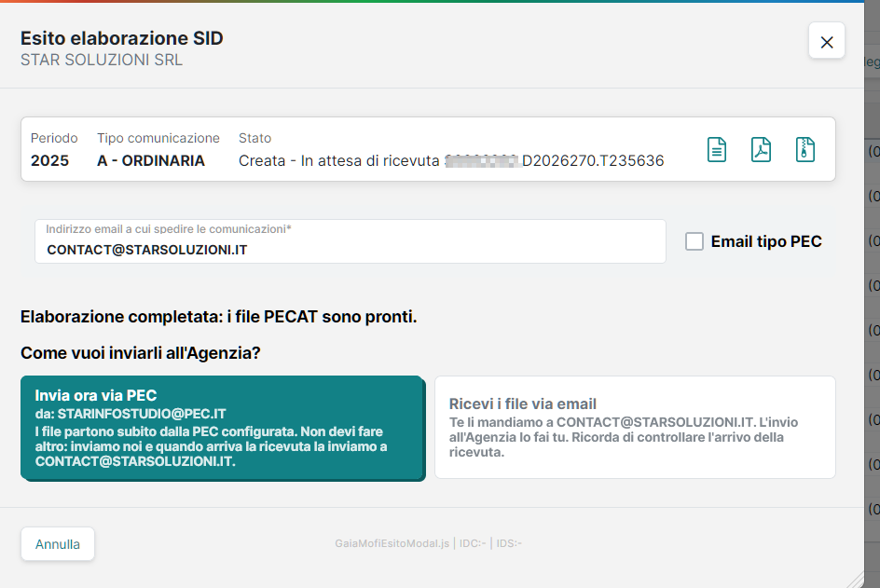The height and width of the screenshot is (588, 880).
Task: Click the Tipo comunicazione label
Action: point(158,138)
